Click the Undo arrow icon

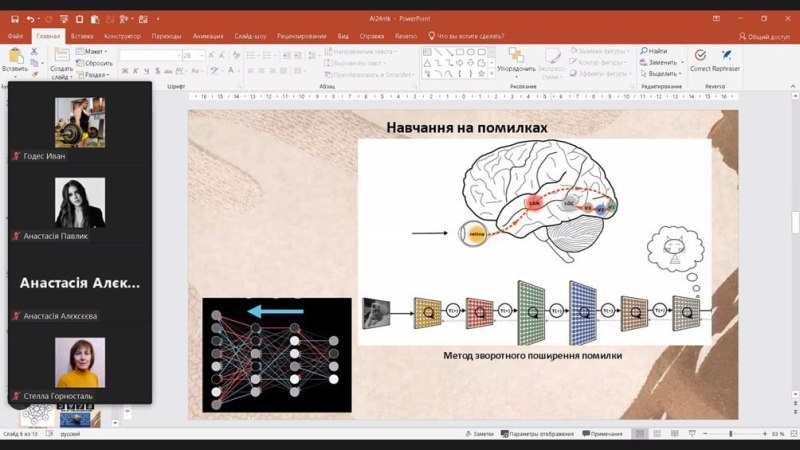31,18
